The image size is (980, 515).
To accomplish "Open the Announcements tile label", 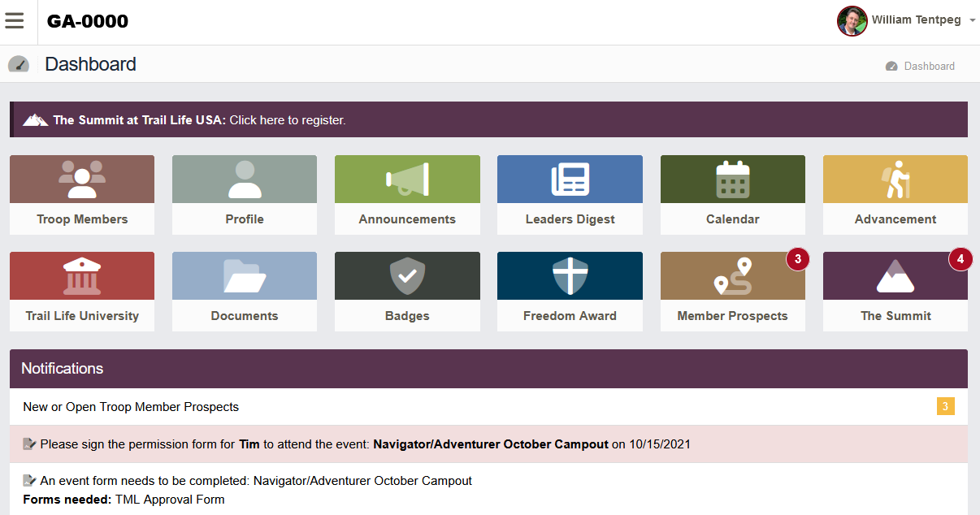I will pos(407,219).
